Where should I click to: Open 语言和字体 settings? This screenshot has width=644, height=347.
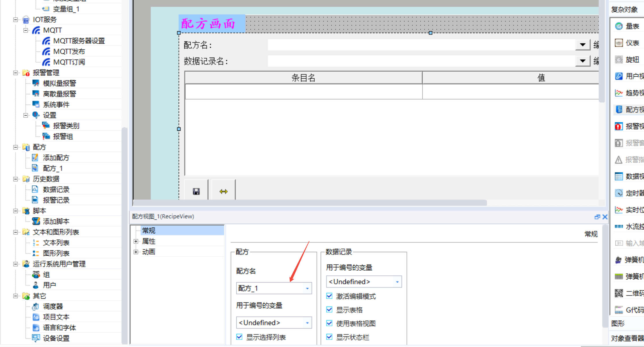(59, 328)
